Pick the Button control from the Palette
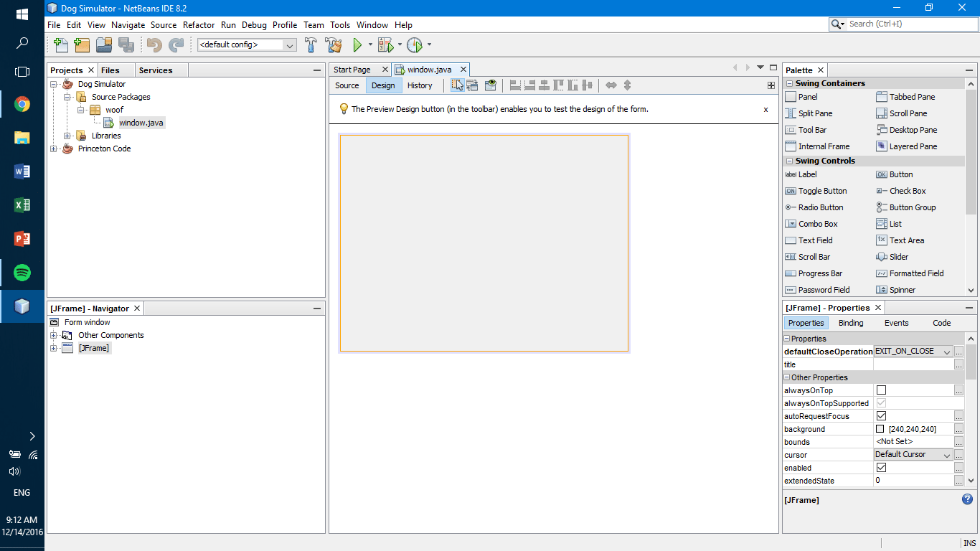The height and width of the screenshot is (551, 980). 895,174
